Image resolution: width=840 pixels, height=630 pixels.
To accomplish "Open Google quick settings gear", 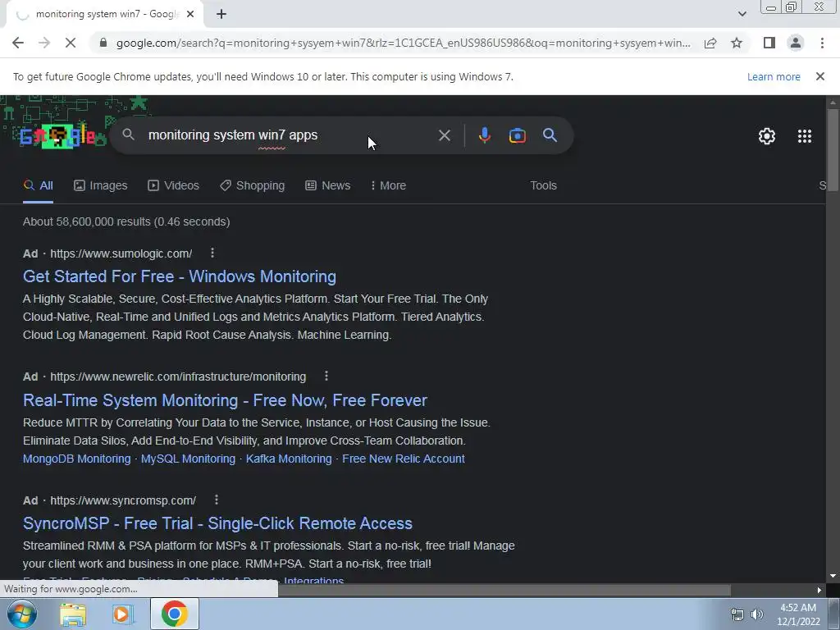I will click(767, 136).
